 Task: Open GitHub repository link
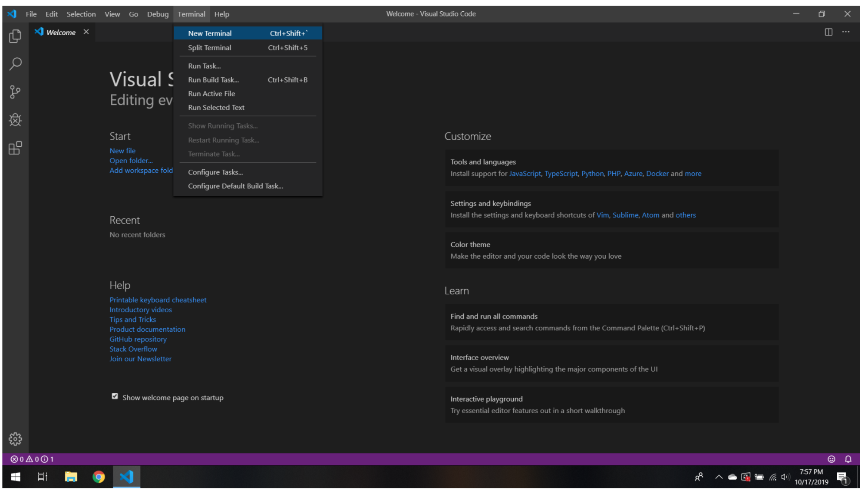point(138,339)
